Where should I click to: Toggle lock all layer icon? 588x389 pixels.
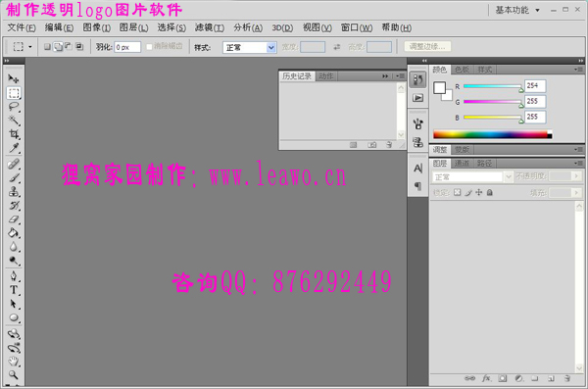(x=489, y=192)
